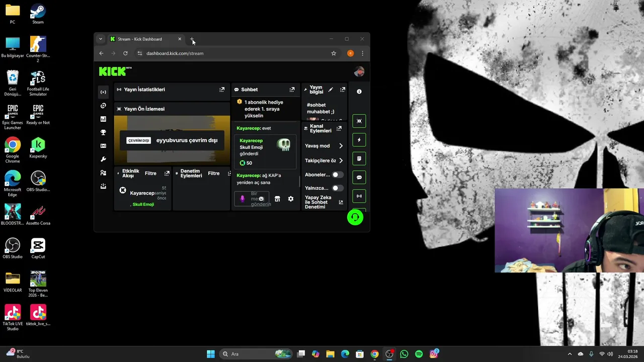Click the #sohbet muhabbet ;) stream title
Screen dimensions: 644x362
[320, 108]
